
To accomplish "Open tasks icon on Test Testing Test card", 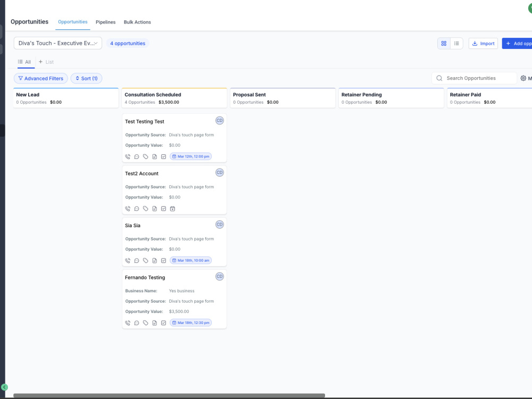I will [163, 157].
